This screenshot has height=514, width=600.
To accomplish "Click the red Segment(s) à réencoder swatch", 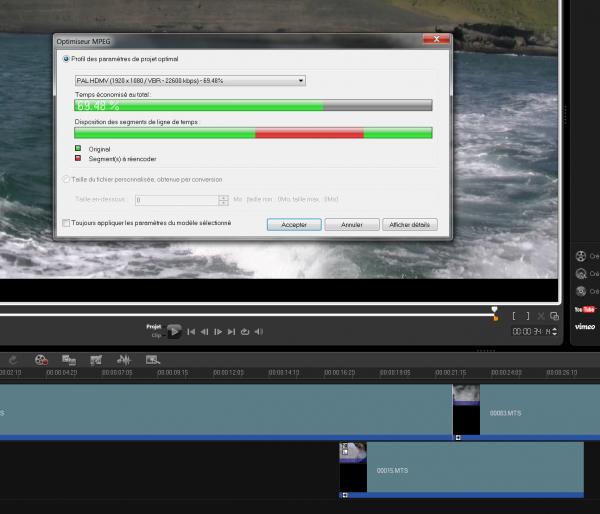I will click(78, 158).
